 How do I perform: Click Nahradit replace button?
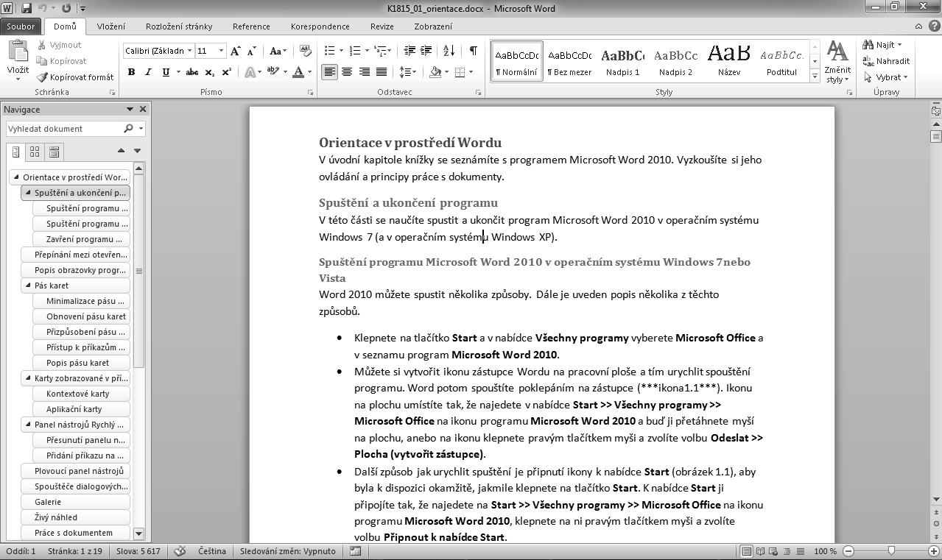[886, 61]
